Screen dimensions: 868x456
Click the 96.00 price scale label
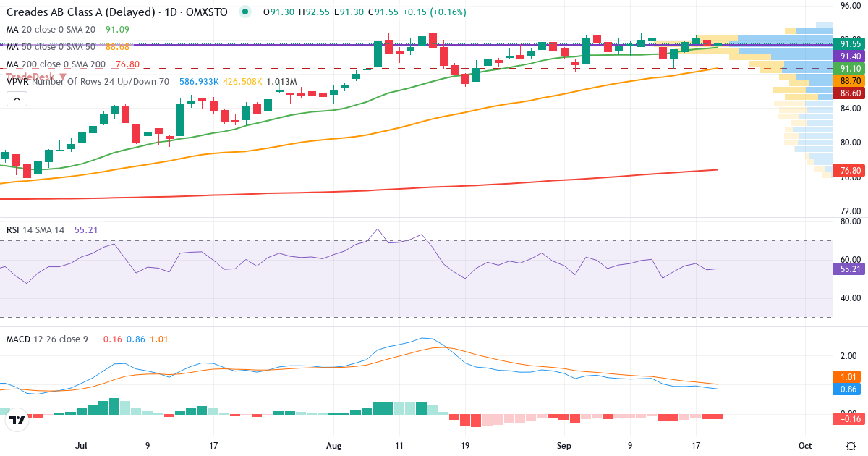click(x=849, y=6)
